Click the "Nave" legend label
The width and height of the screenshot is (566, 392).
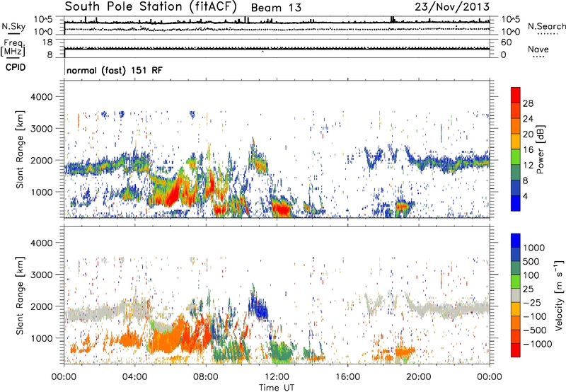click(538, 49)
